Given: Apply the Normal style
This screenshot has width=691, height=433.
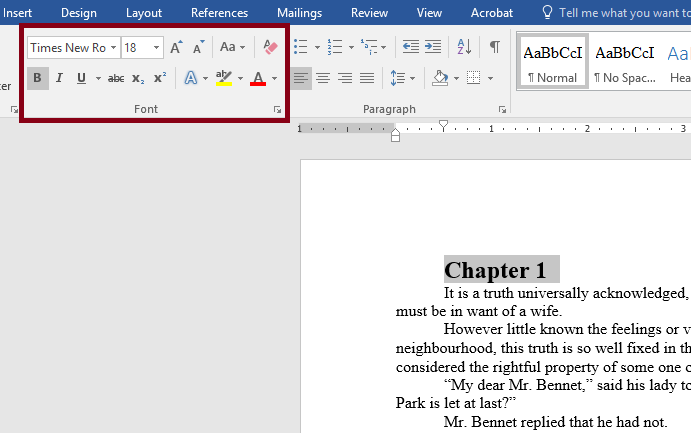Looking at the screenshot, I should click(x=553, y=62).
